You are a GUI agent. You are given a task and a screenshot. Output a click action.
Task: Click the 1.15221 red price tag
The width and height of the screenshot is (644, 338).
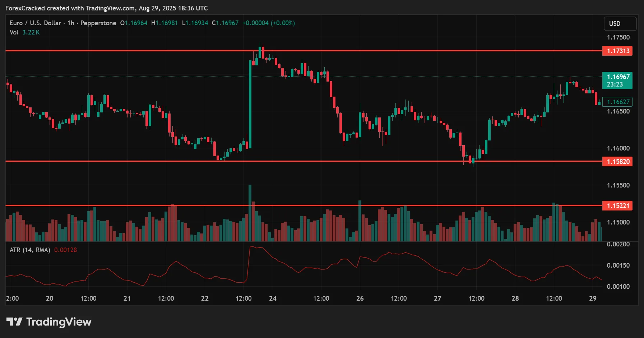pyautogui.click(x=617, y=206)
